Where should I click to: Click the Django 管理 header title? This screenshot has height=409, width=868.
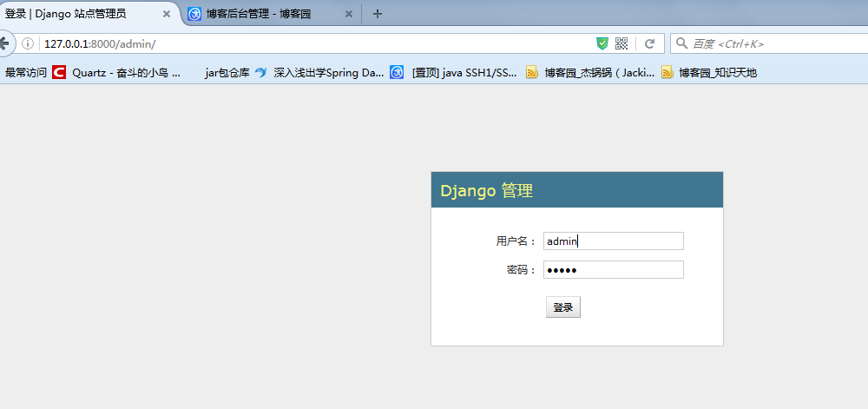[x=487, y=191]
